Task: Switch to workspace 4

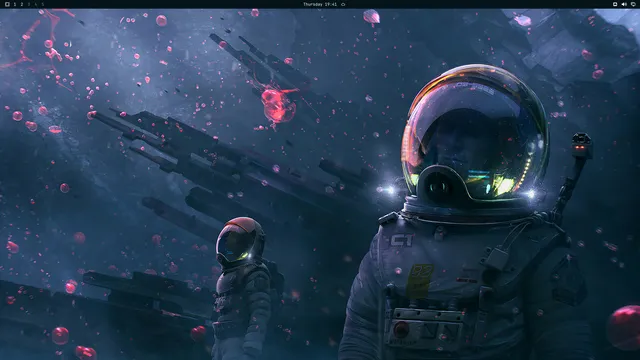Action: point(36,4)
